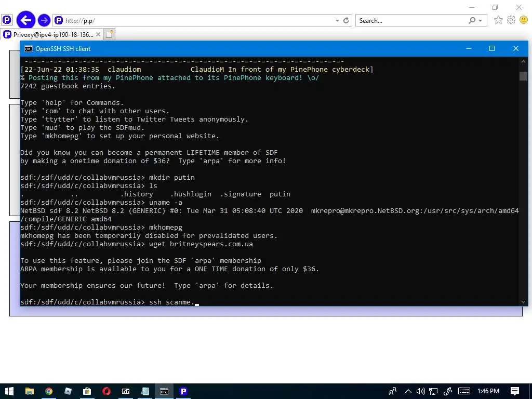532x399 pixels.
Task: Click the Privoxy P taskbar icon
Action: click(183, 391)
